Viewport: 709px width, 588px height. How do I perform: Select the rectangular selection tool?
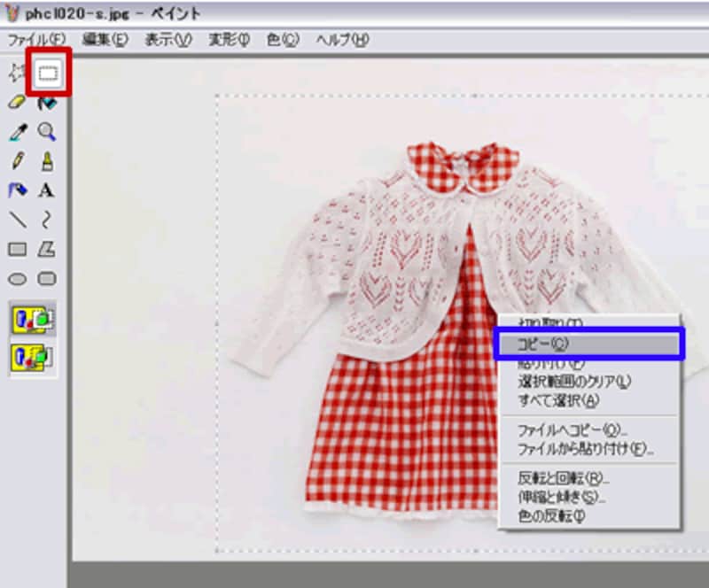coord(48,73)
